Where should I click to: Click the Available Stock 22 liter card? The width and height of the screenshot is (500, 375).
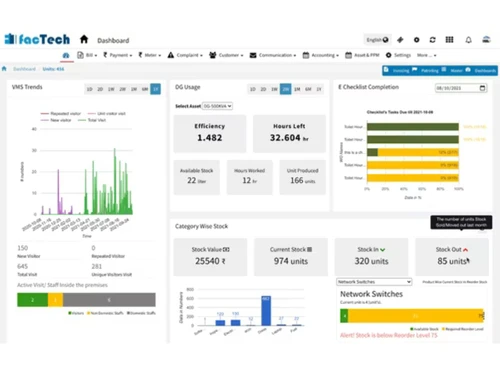pos(197,177)
